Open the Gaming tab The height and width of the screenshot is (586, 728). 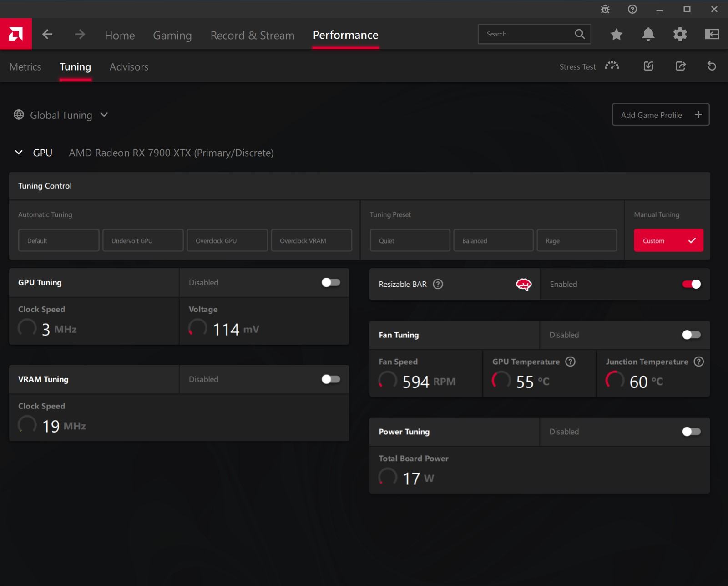172,35
